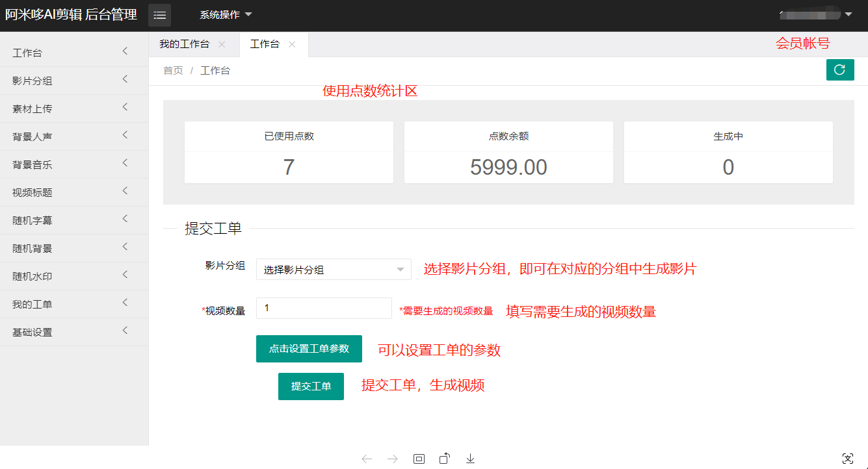This screenshot has height=469, width=868.
Task: Click the 点数余额 card showing 5999.00
Action: 508,152
